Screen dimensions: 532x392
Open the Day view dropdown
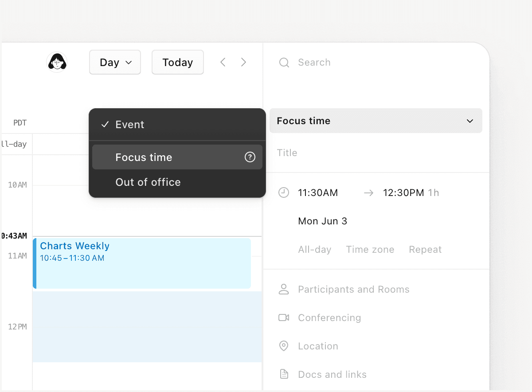pos(115,62)
